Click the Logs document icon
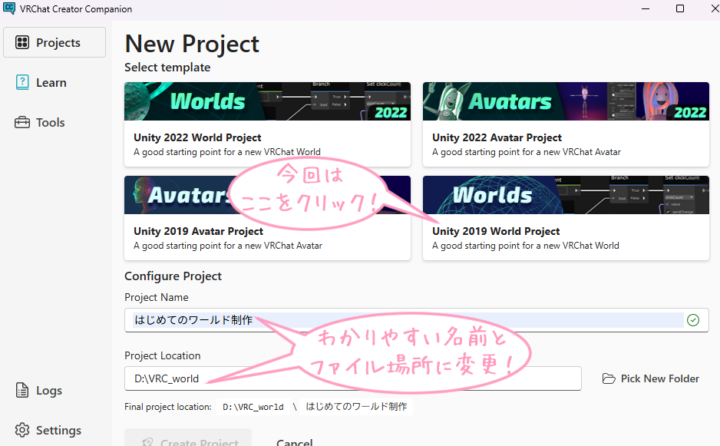This screenshot has width=720, height=446. coord(22,390)
